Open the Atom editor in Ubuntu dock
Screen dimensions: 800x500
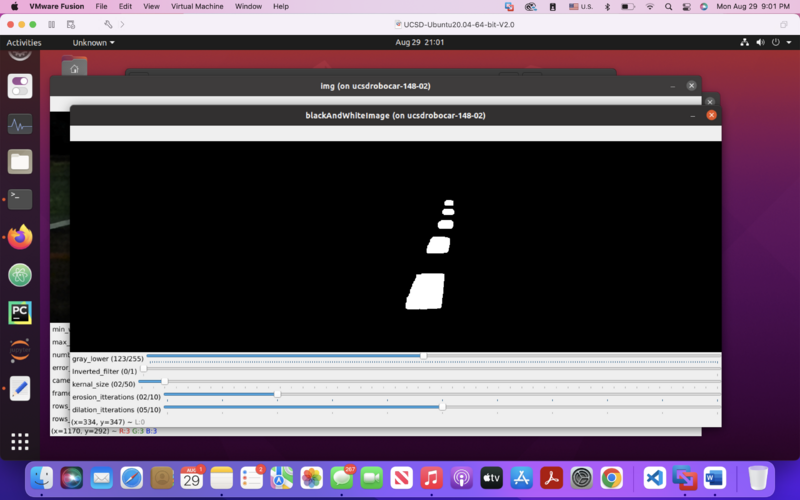20,275
